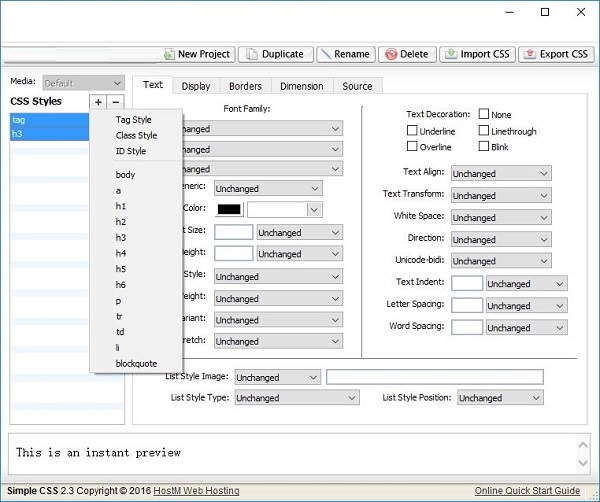Click the minus remove style button

tap(116, 102)
